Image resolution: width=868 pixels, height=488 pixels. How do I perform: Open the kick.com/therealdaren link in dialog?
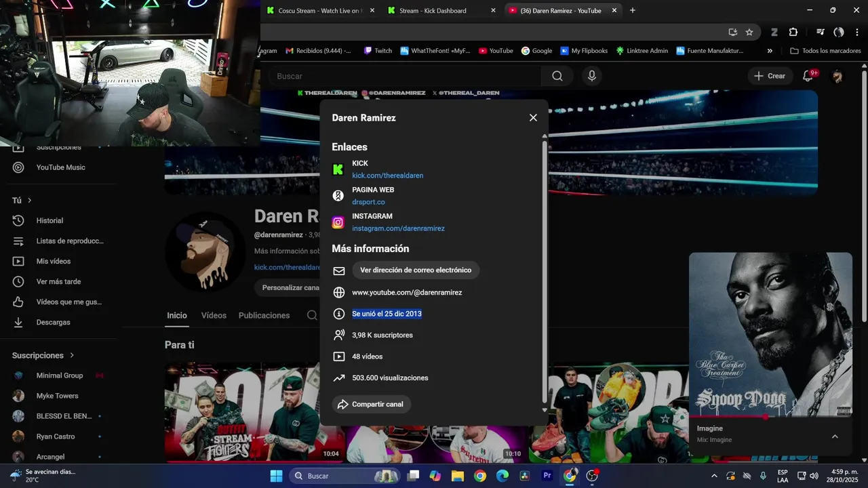tap(387, 176)
